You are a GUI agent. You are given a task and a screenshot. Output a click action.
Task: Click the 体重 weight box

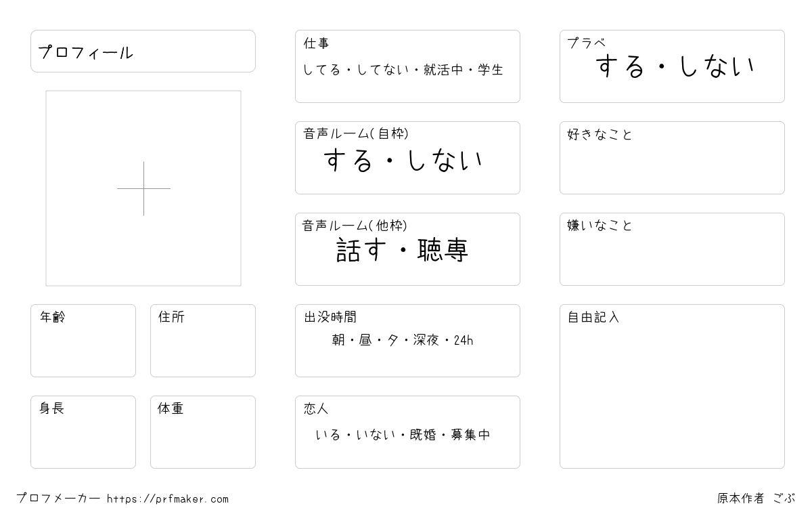(x=203, y=432)
